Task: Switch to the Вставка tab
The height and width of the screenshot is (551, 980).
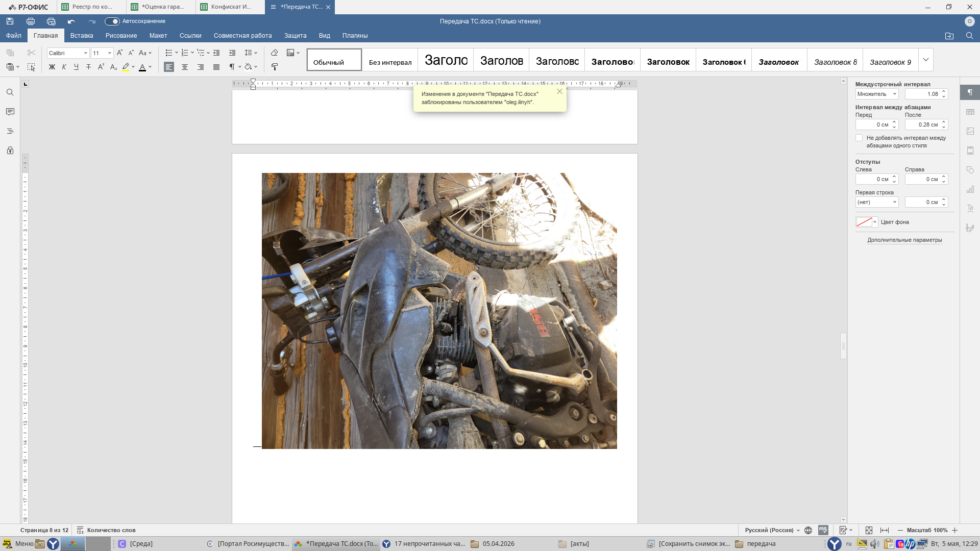Action: click(x=82, y=36)
